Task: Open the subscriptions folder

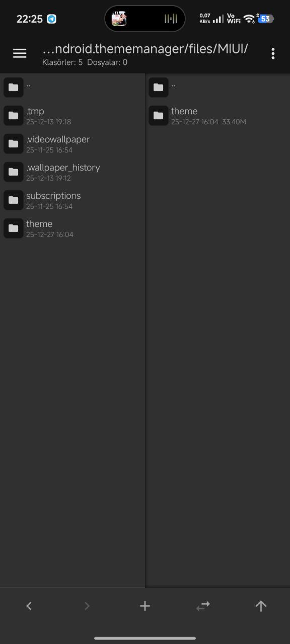Action: 72,200
